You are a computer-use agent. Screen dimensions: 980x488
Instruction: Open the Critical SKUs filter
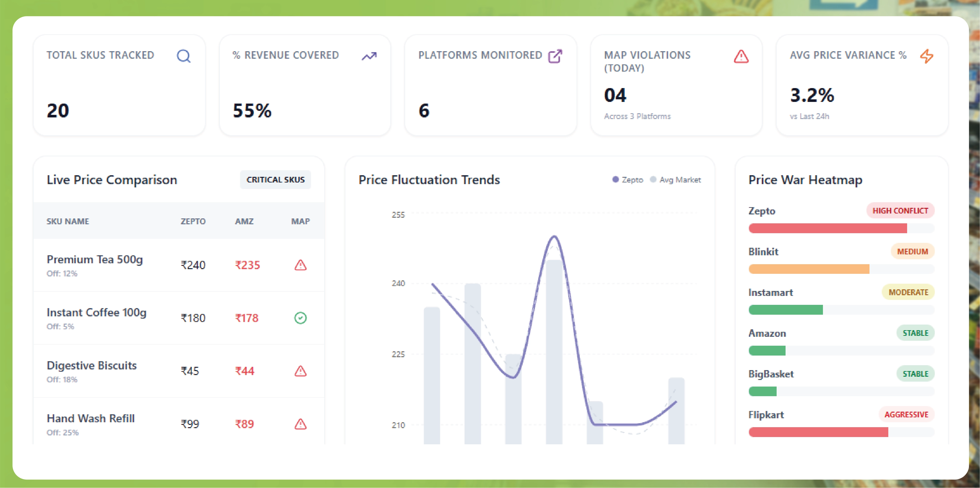(x=275, y=180)
